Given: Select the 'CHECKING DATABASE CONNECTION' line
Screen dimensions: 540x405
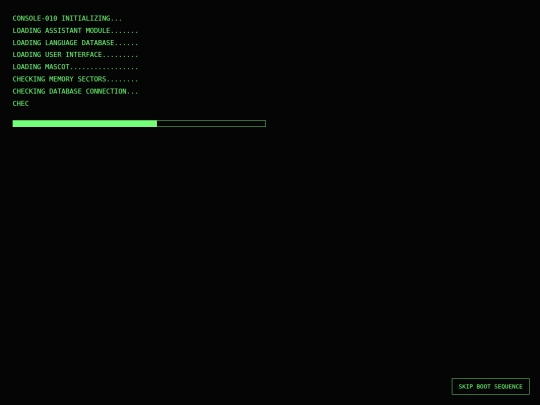Looking at the screenshot, I should pyautogui.click(x=75, y=91).
